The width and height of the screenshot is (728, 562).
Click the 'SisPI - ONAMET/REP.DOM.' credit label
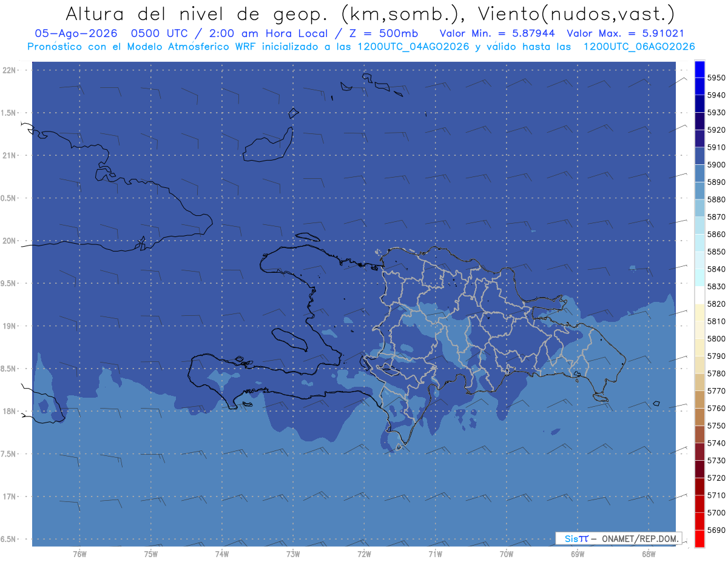pos(618,538)
